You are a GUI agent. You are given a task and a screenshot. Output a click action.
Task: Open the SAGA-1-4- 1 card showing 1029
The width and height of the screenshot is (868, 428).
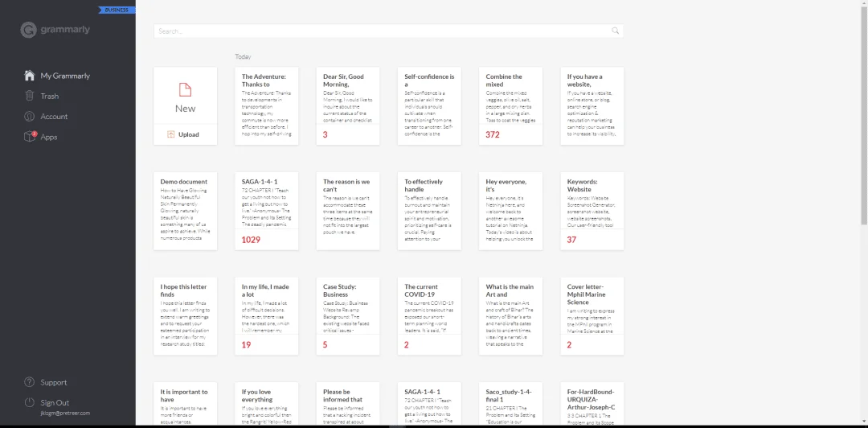[266, 211]
